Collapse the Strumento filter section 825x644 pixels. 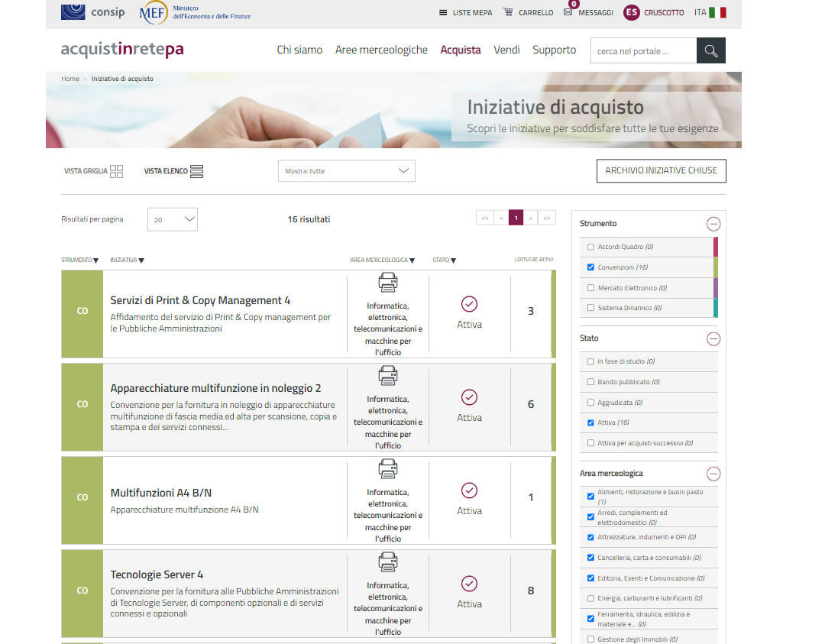(713, 224)
